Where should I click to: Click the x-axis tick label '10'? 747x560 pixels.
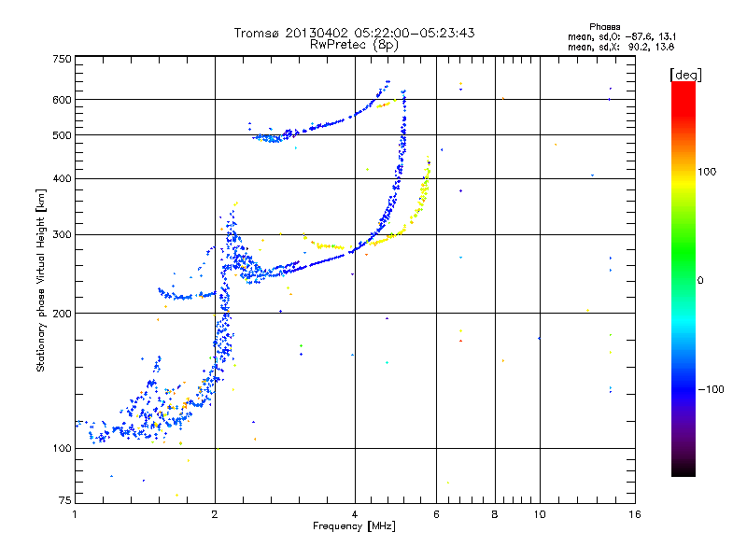coord(540,514)
